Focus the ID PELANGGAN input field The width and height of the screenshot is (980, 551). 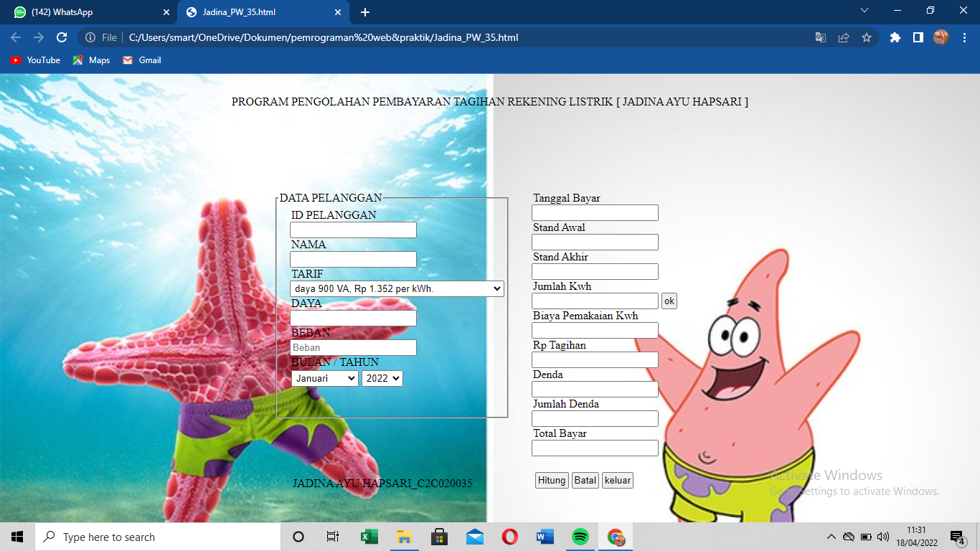pyautogui.click(x=353, y=230)
